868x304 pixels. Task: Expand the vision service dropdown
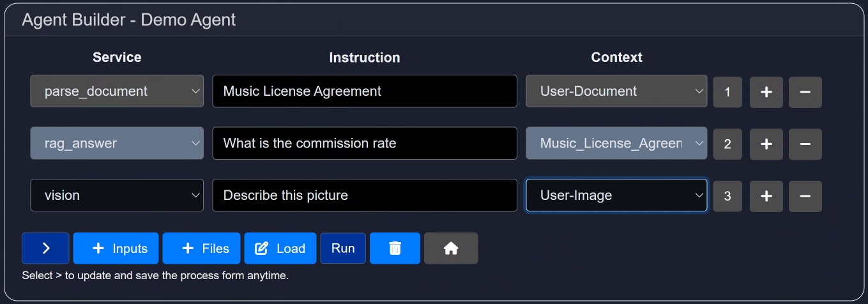pos(117,195)
